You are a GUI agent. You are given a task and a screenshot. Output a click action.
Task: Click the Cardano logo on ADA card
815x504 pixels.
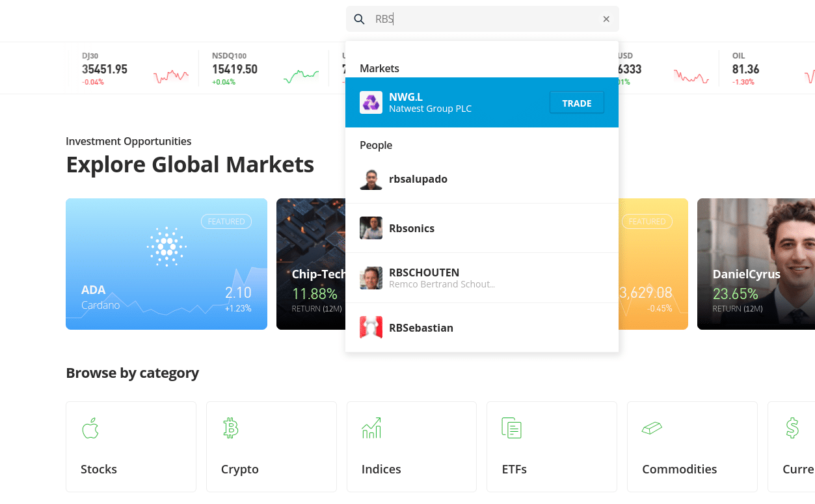(167, 246)
